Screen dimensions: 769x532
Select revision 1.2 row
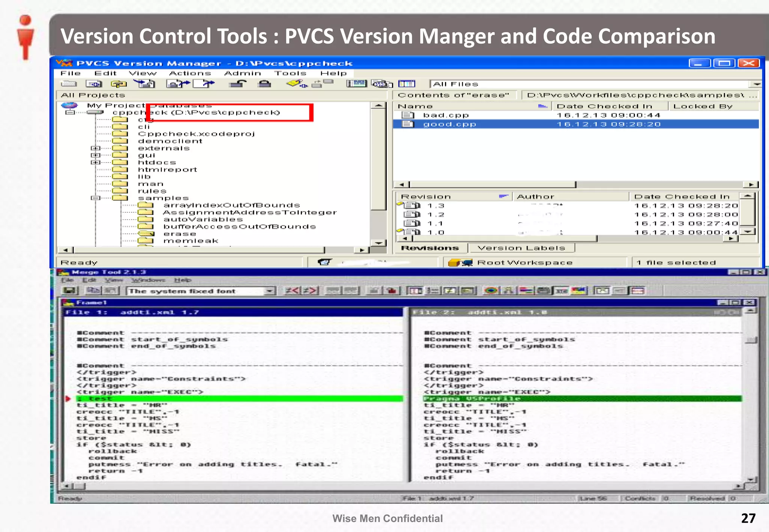568,215
